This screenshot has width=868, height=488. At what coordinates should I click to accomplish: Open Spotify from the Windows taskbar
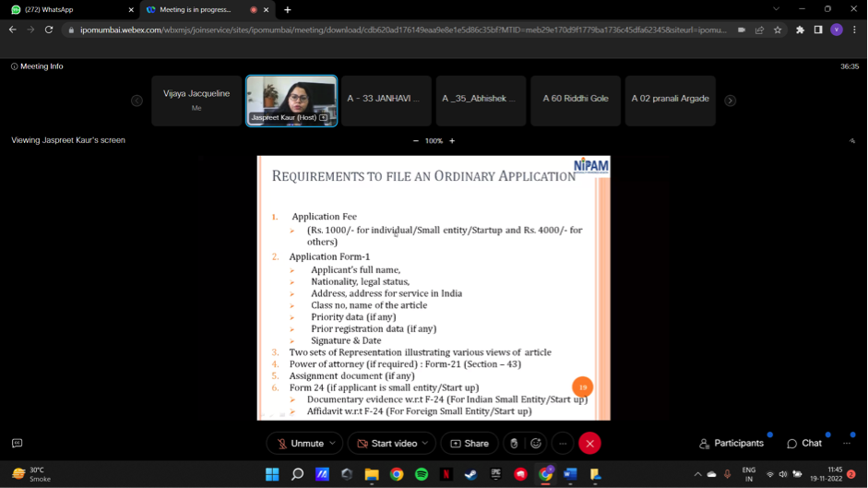tap(422, 474)
